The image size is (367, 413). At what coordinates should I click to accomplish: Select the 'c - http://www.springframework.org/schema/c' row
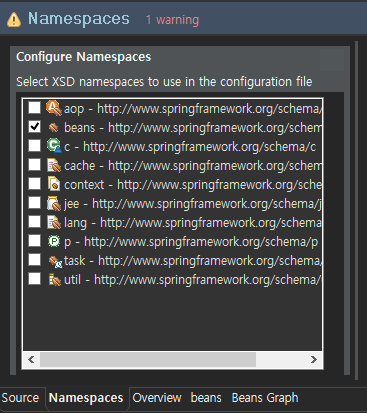(190, 147)
